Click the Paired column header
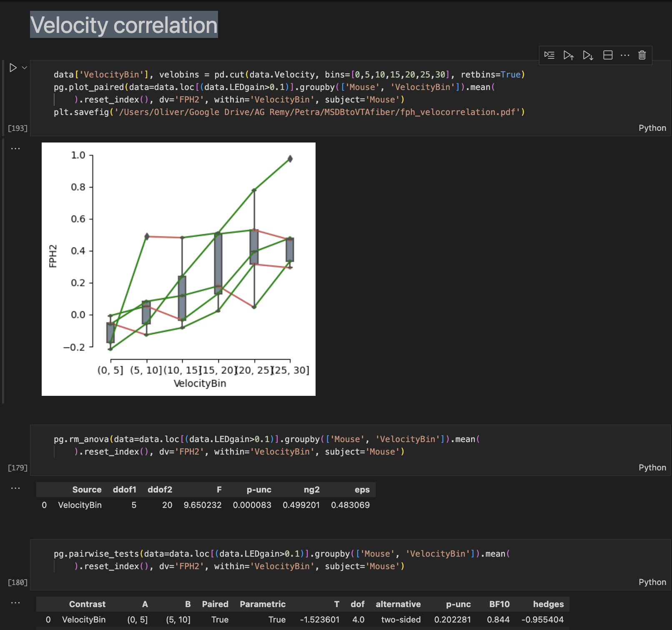Viewport: 672px width, 630px height. [x=215, y=604]
